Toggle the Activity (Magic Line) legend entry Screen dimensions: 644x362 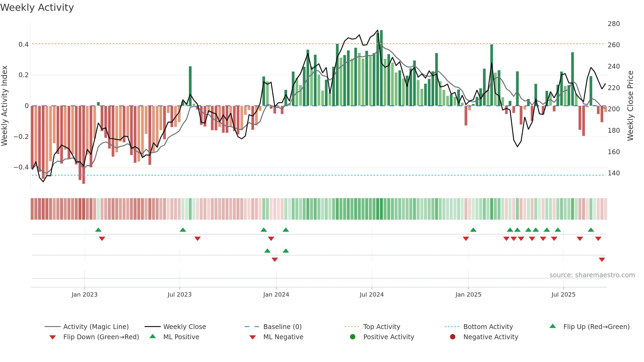click(87, 327)
